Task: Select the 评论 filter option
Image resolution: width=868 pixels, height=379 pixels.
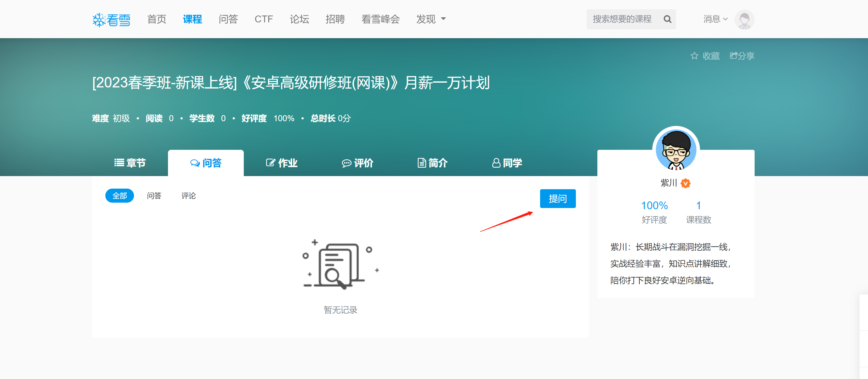Action: [x=188, y=196]
